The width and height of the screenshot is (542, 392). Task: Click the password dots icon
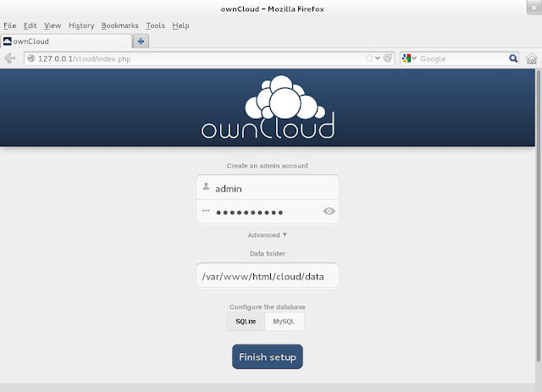click(206, 211)
